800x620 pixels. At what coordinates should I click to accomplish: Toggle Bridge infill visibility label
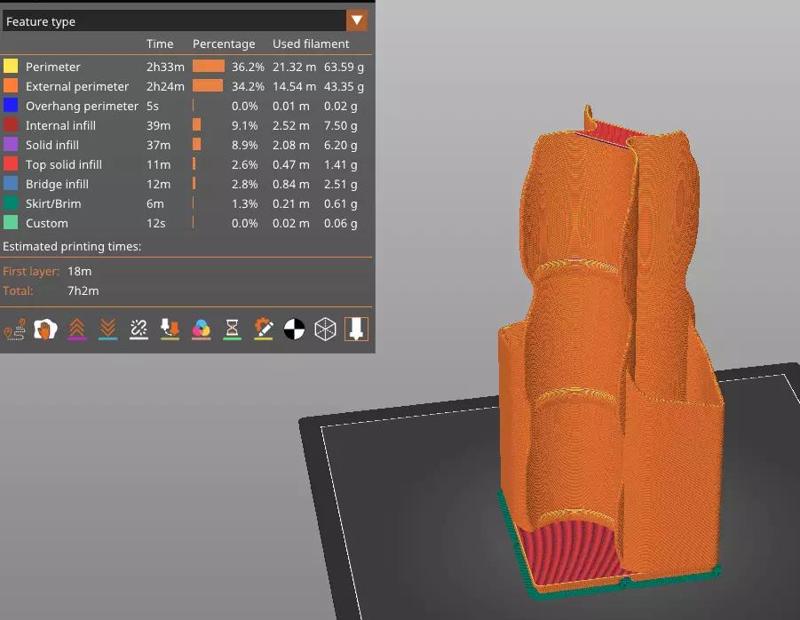[57, 184]
